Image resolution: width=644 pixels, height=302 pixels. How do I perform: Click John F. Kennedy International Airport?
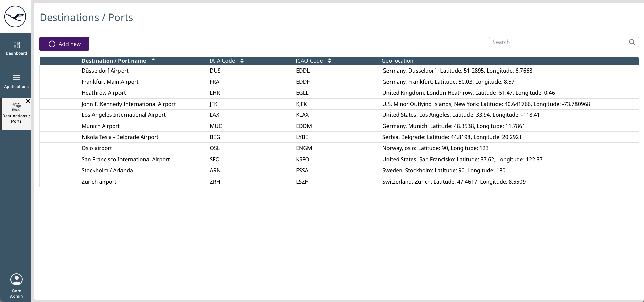pyautogui.click(x=129, y=104)
